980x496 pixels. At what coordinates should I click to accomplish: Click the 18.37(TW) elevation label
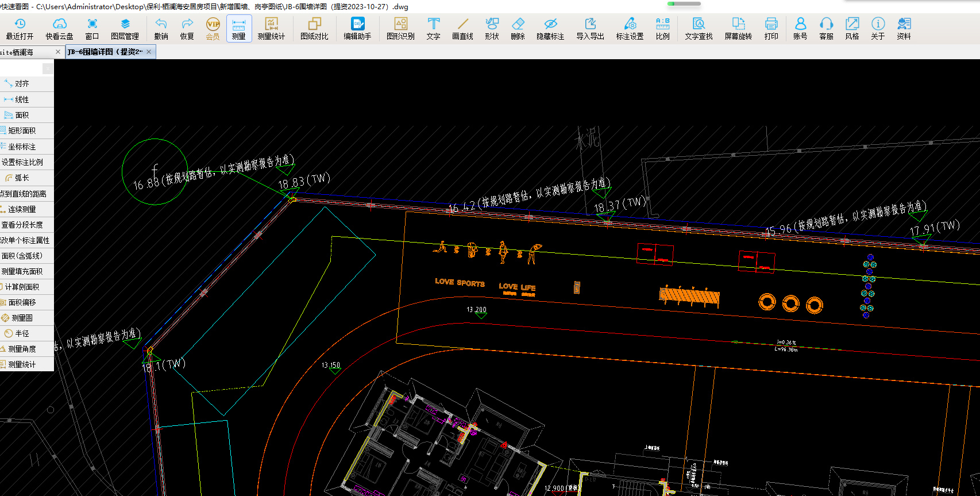click(620, 205)
